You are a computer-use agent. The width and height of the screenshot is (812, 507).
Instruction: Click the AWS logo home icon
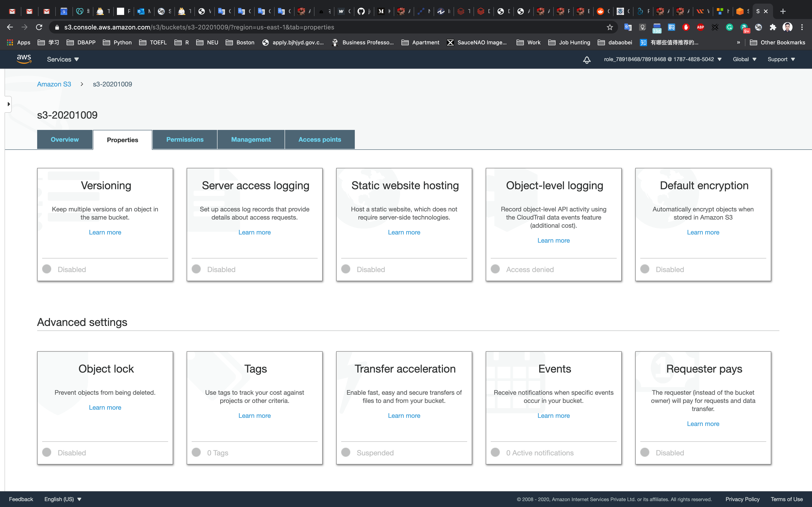coord(24,59)
